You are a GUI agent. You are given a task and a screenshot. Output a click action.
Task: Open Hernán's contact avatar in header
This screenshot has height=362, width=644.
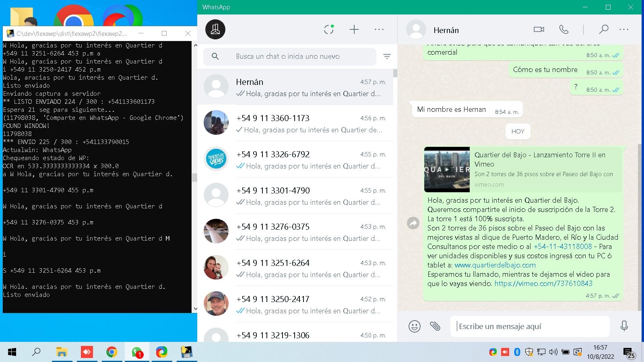click(x=416, y=30)
